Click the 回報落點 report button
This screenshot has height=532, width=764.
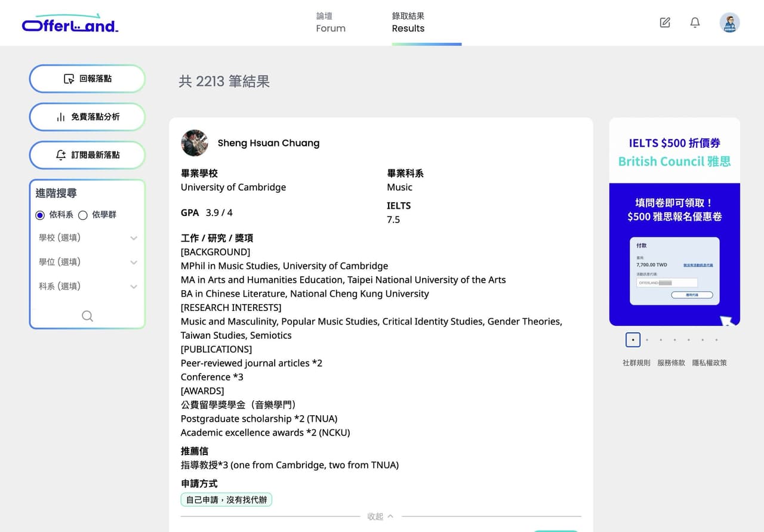coord(87,79)
